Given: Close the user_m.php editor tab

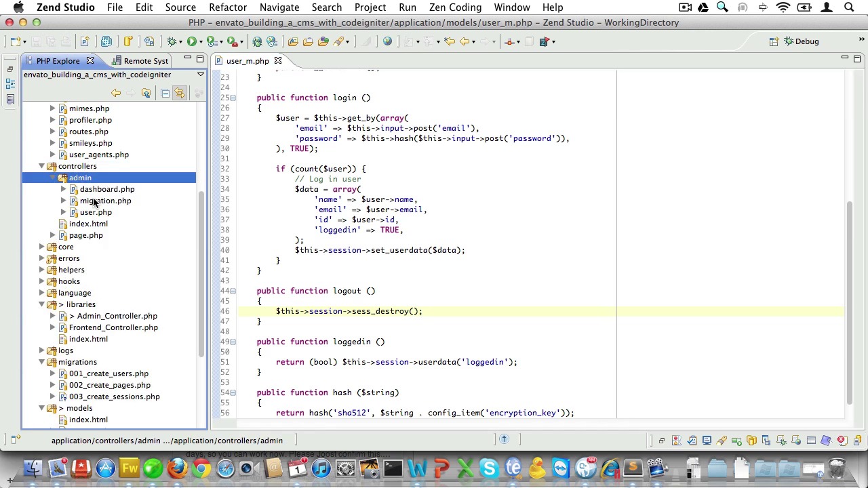Looking at the screenshot, I should [277, 61].
